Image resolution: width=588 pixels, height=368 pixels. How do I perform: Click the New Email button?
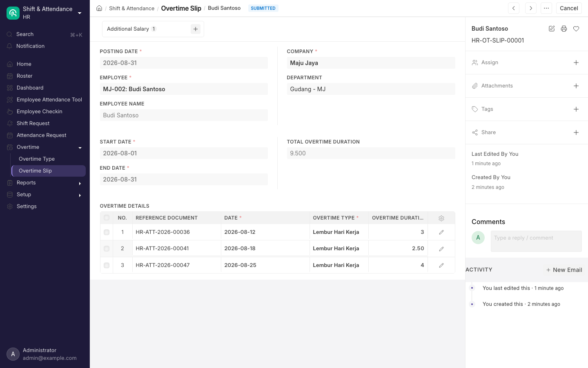tap(564, 270)
